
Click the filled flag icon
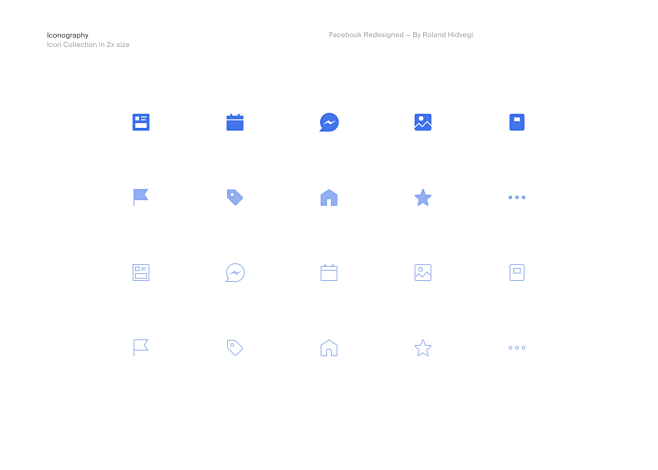tap(141, 197)
